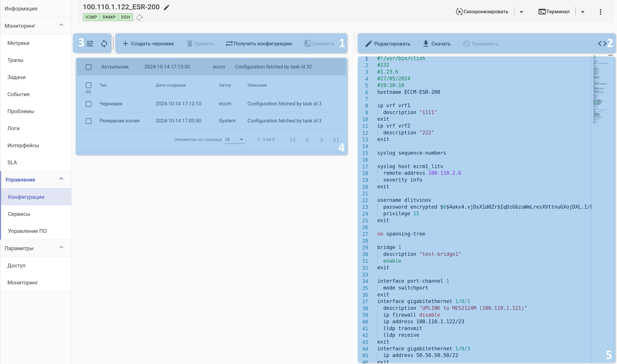Image resolution: width=617 pixels, height=364 pixels.
Task: Click Создать черновик button
Action: pyautogui.click(x=148, y=44)
